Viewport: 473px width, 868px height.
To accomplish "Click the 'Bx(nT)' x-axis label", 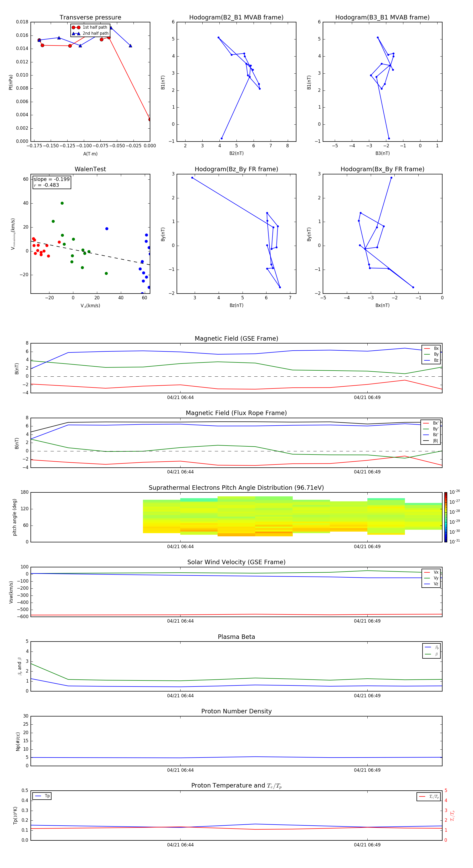I will (382, 305).
